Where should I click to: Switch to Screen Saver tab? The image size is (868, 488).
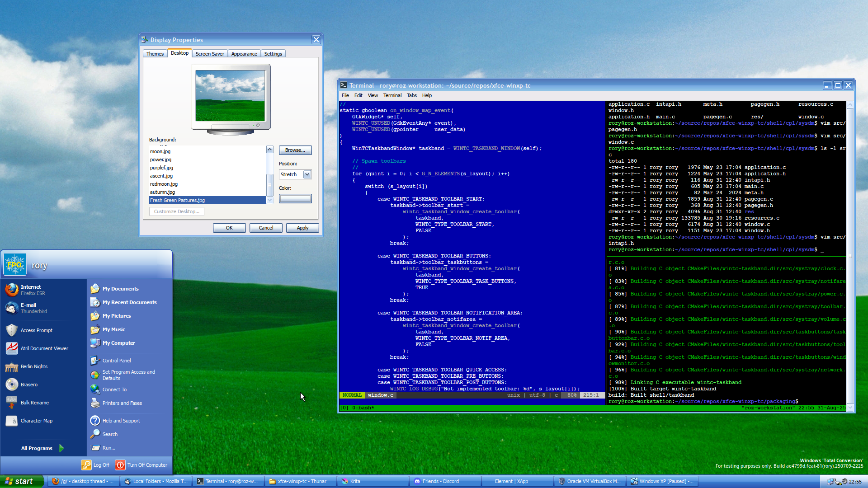(x=210, y=54)
